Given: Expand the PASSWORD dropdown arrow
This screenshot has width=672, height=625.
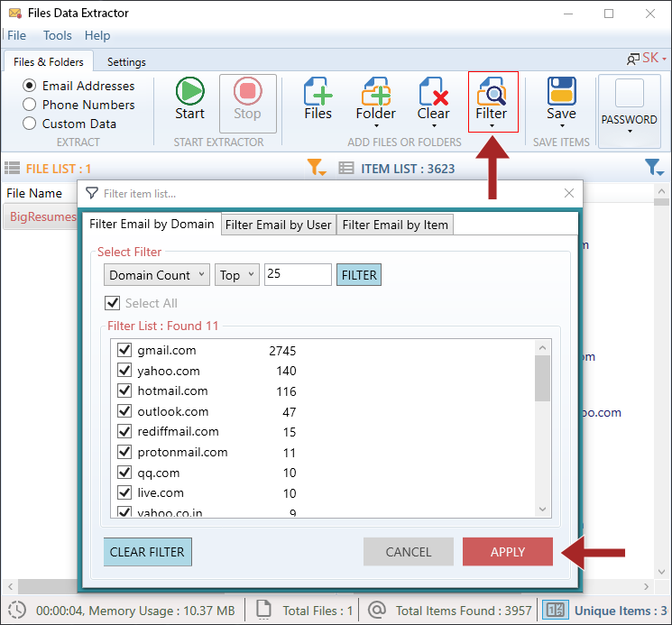Looking at the screenshot, I should coord(630,132).
